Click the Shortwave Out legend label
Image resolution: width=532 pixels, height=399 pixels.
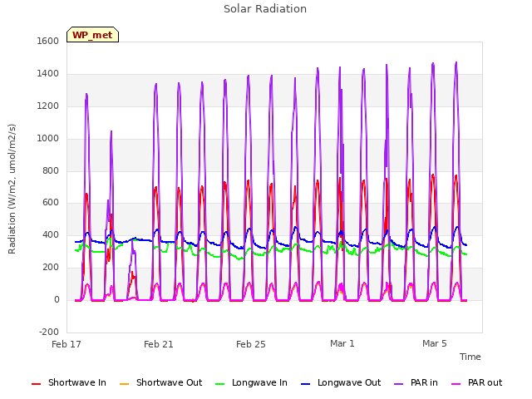click(x=169, y=382)
